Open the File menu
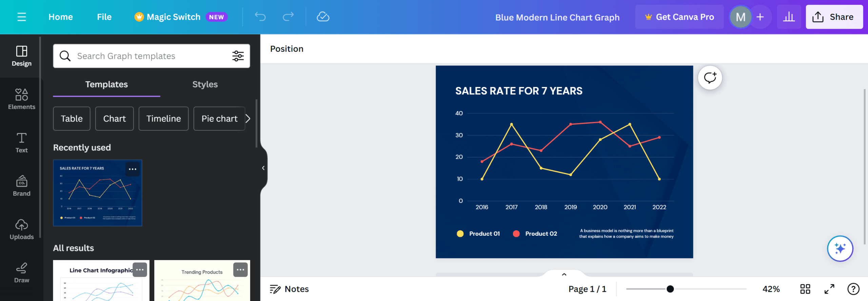The height and width of the screenshot is (301, 868). click(104, 17)
